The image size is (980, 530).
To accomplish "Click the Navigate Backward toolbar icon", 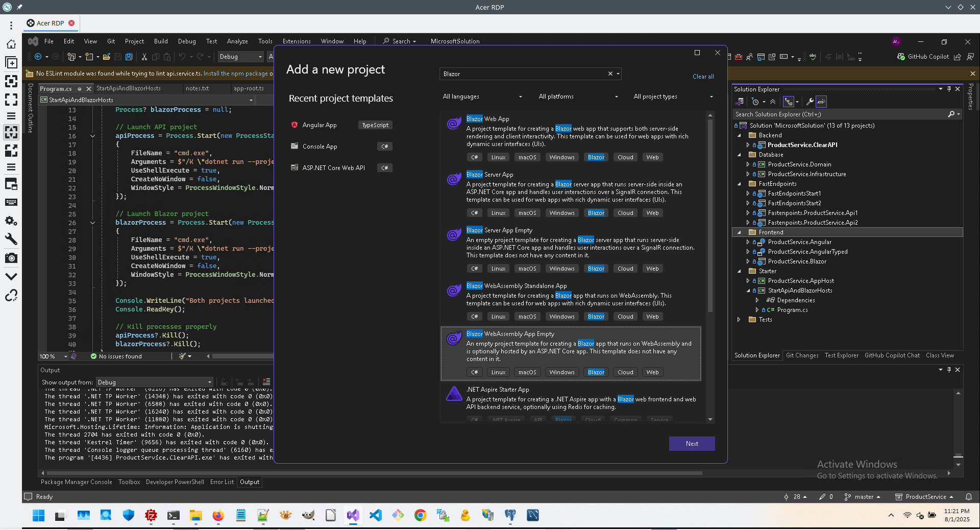I will click(x=38, y=57).
